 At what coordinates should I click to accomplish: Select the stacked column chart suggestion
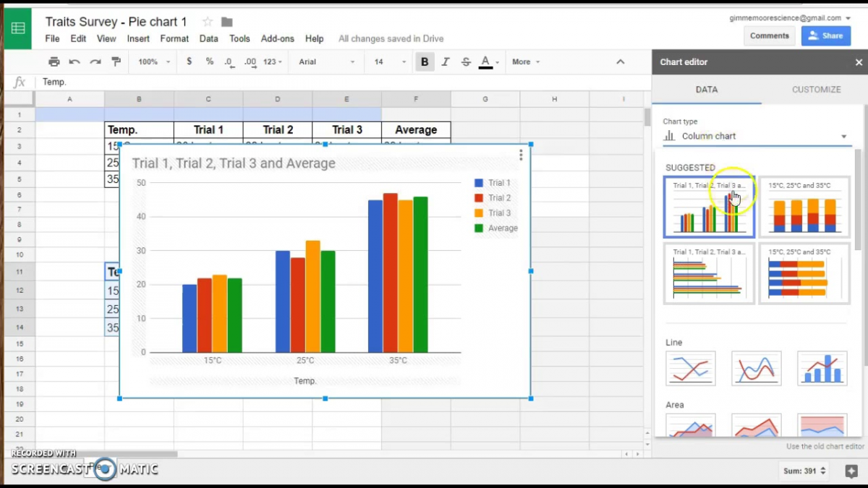(x=804, y=206)
